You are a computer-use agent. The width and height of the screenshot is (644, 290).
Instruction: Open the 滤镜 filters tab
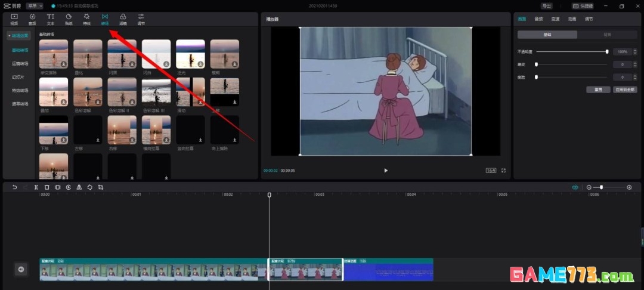(123, 19)
